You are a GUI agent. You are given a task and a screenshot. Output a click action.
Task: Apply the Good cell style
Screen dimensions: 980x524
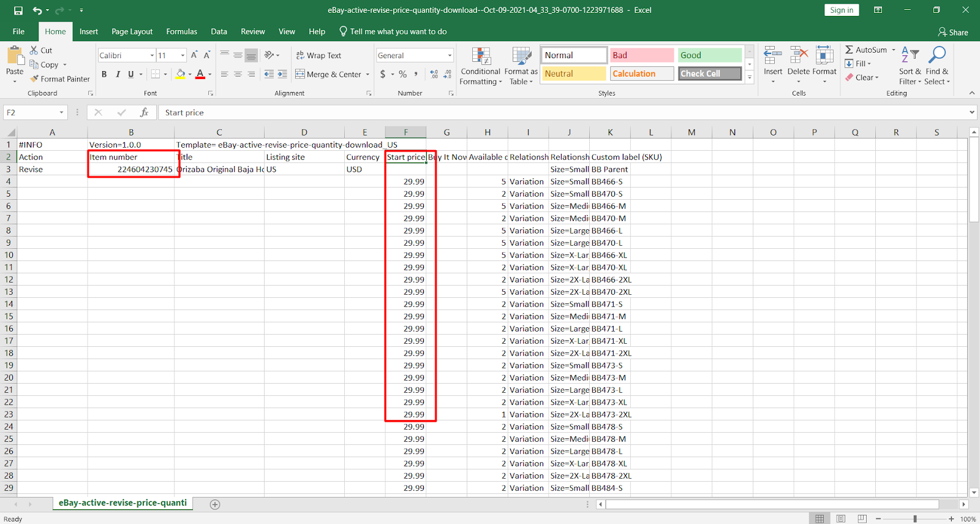point(709,55)
